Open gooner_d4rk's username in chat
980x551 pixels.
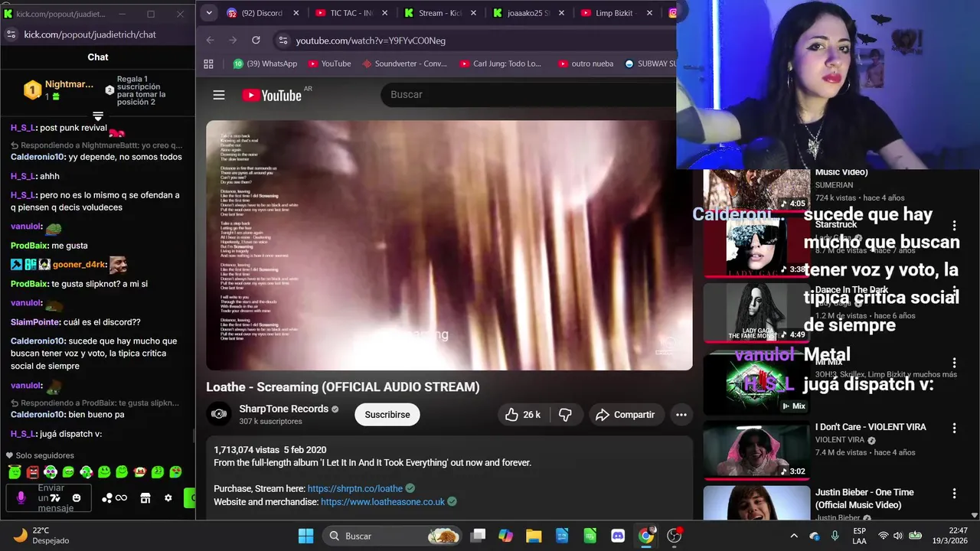tap(79, 265)
